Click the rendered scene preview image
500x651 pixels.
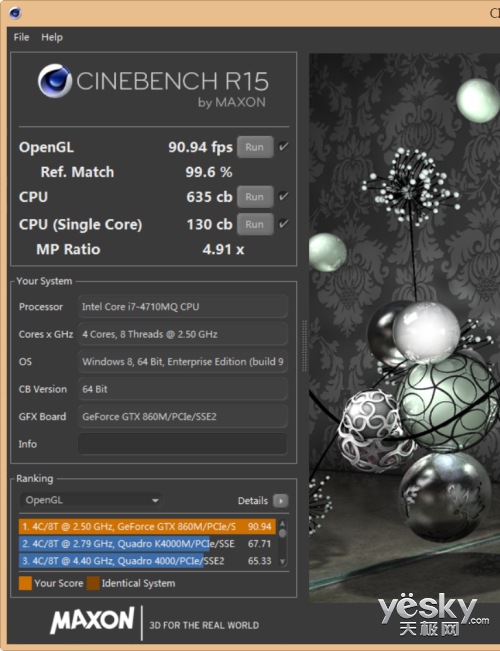[404, 328]
